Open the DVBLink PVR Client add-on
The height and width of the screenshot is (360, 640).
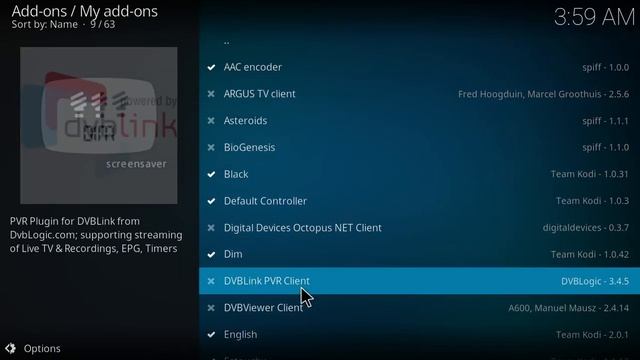point(419,281)
